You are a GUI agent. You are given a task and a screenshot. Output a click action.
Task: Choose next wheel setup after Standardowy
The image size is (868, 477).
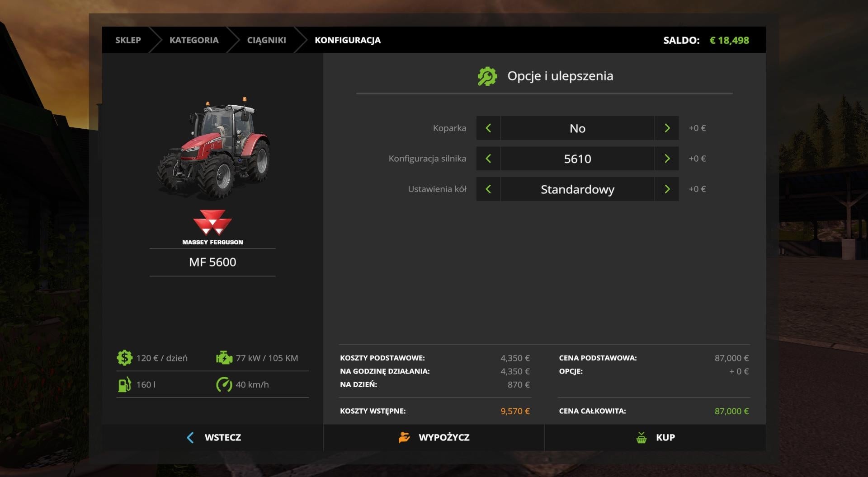pos(667,189)
